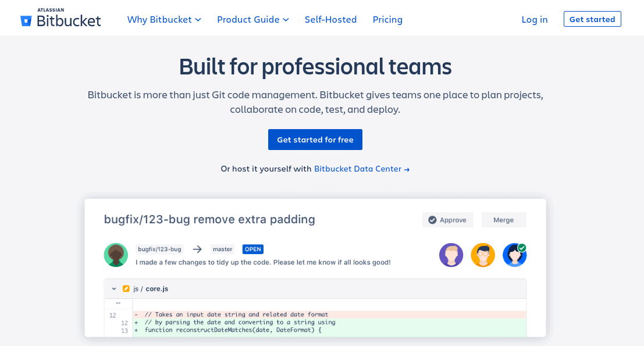The image size is (644, 346).
Task: Click the bugfix/123-bug branch label
Action: point(158,249)
